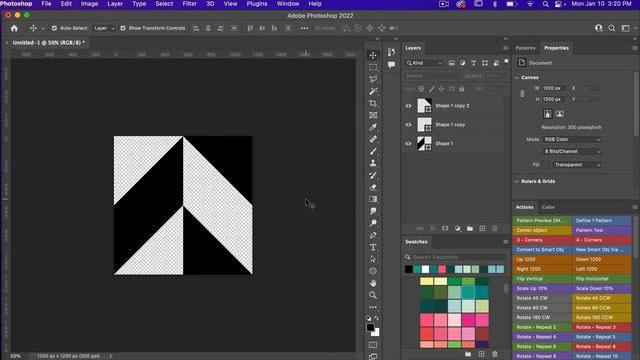Run the Center object action
The width and height of the screenshot is (640, 360).
[542, 230]
